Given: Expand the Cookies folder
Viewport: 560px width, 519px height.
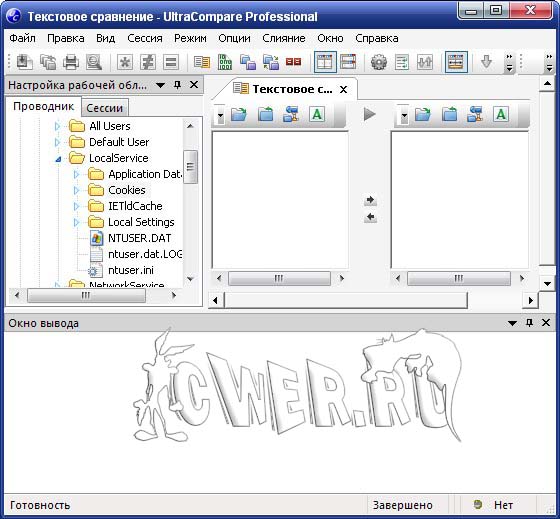Looking at the screenshot, I should click(76, 190).
